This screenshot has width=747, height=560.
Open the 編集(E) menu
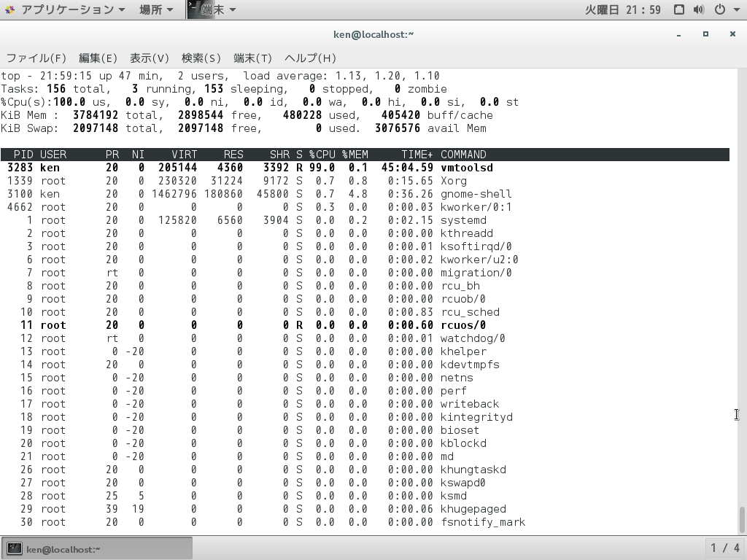coord(98,58)
